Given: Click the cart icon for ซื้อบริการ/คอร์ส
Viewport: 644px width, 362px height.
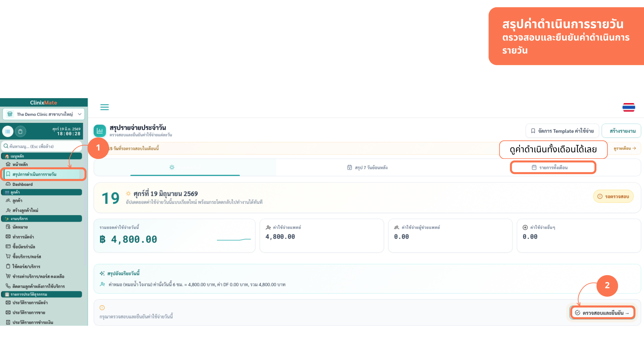Looking at the screenshot, I should [8, 256].
